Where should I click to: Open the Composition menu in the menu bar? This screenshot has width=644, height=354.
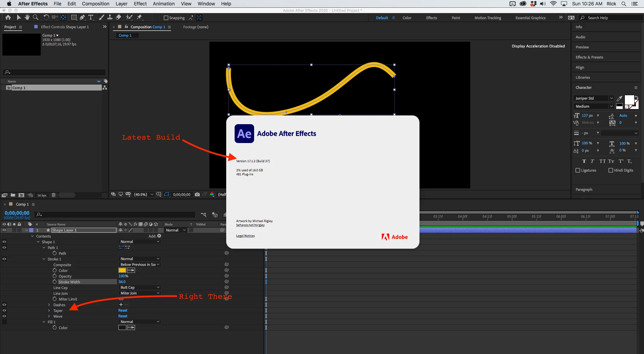[x=96, y=4]
